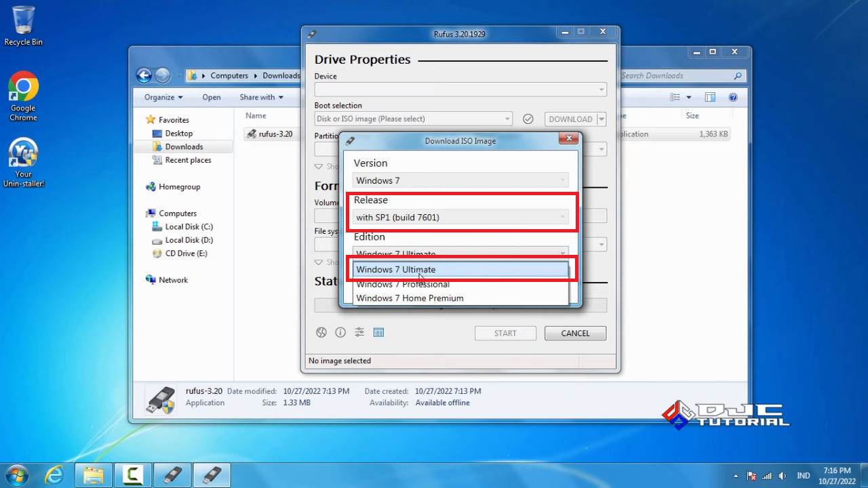Open Windows Start button
The height and width of the screenshot is (488, 868).
tap(15, 474)
